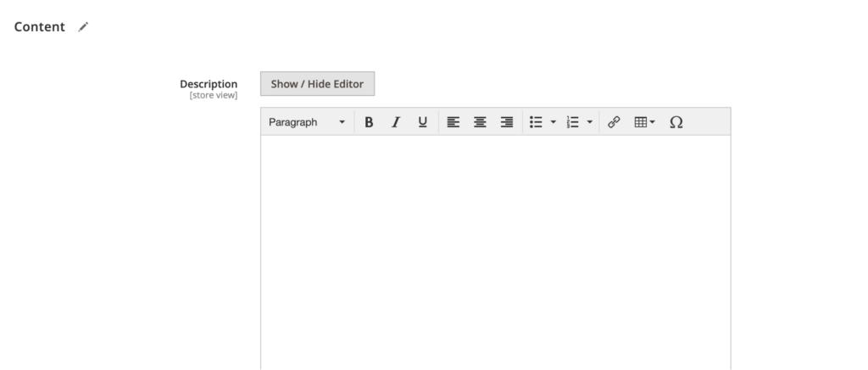Screen dimensions: 868x370
Task: Click the Description field label
Action: coord(209,84)
